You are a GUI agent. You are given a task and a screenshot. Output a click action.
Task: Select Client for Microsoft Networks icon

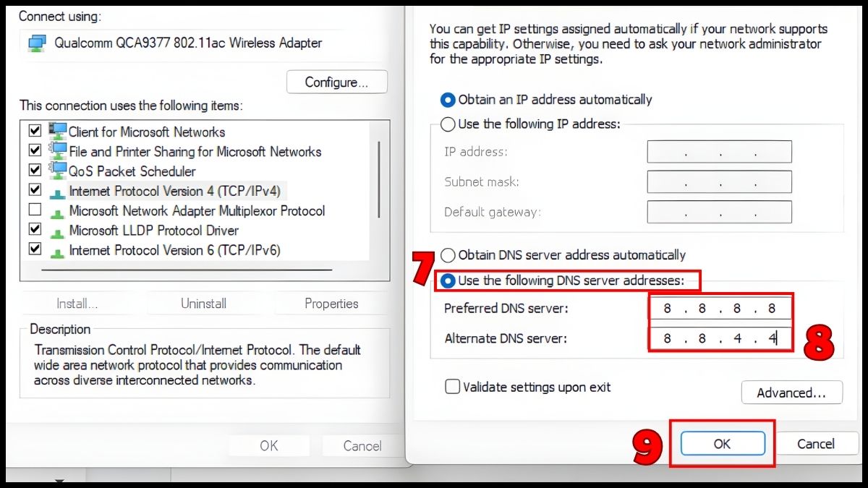[57, 131]
